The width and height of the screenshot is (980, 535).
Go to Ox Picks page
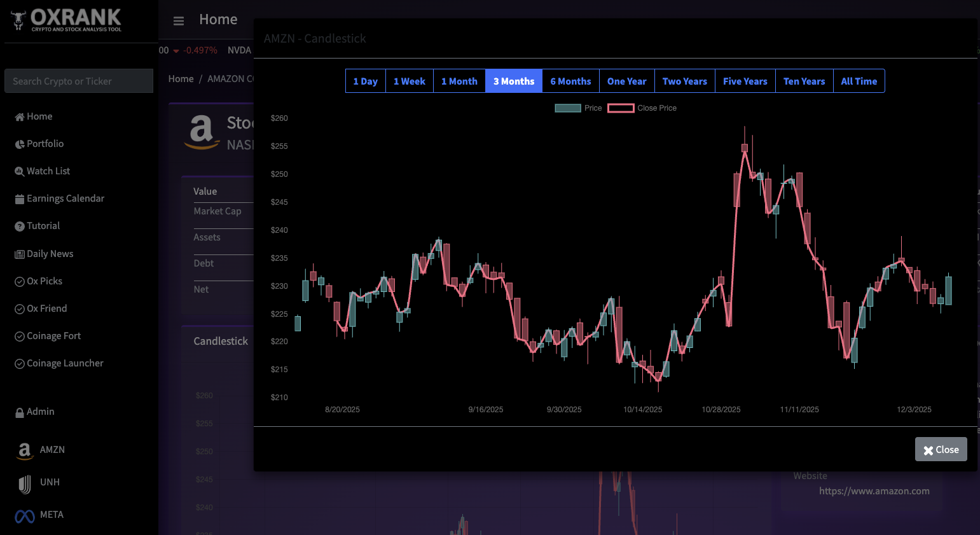pyautogui.click(x=44, y=281)
